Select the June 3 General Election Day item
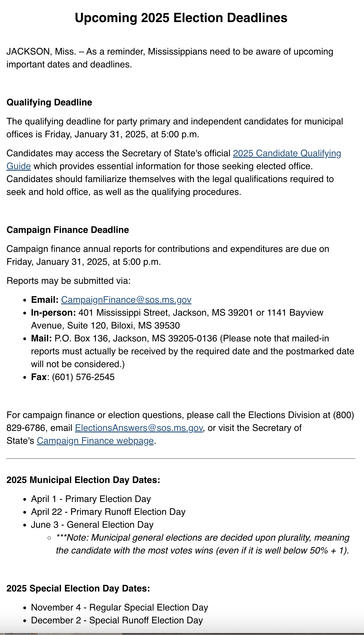Screen dimensions: 364x635 tap(92, 525)
